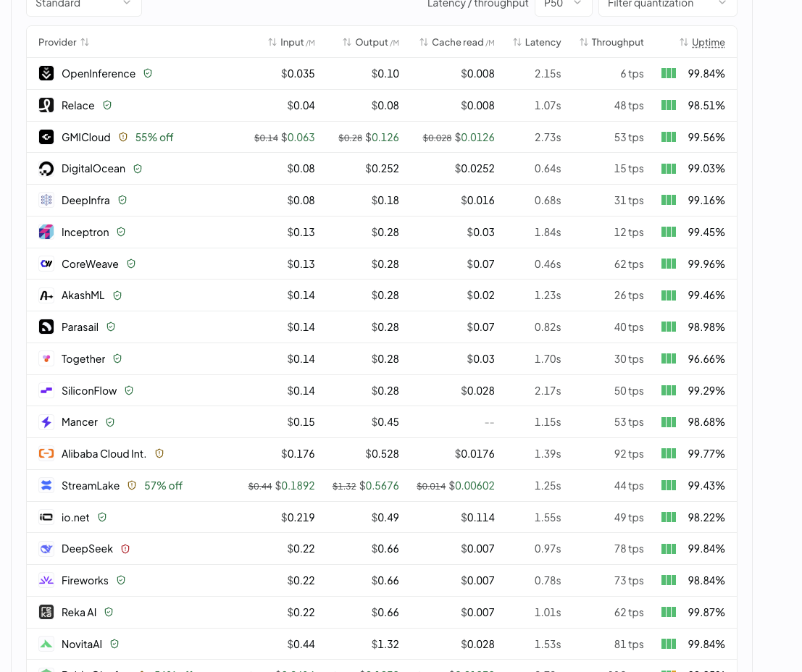Click the CoreWeave provider logo
802x672 pixels.
click(46, 264)
